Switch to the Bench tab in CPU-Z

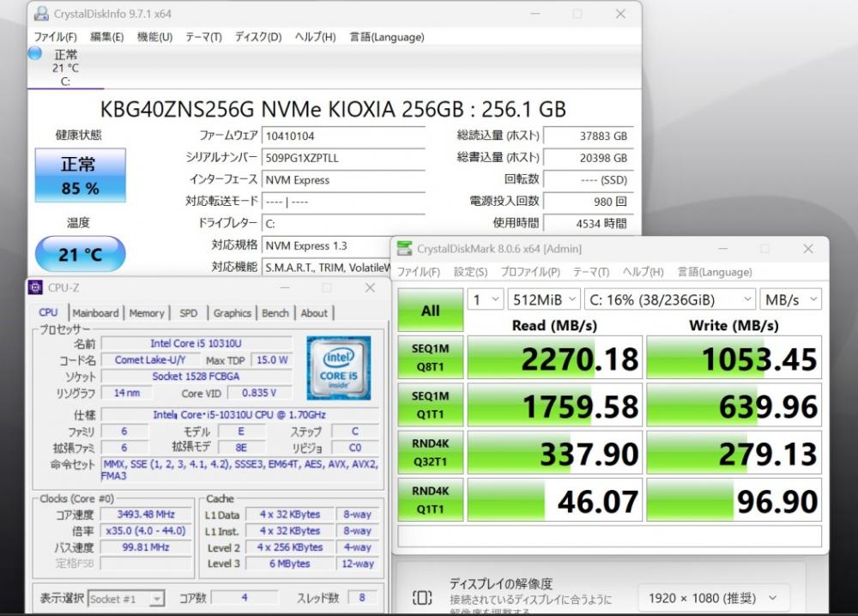coord(275,313)
